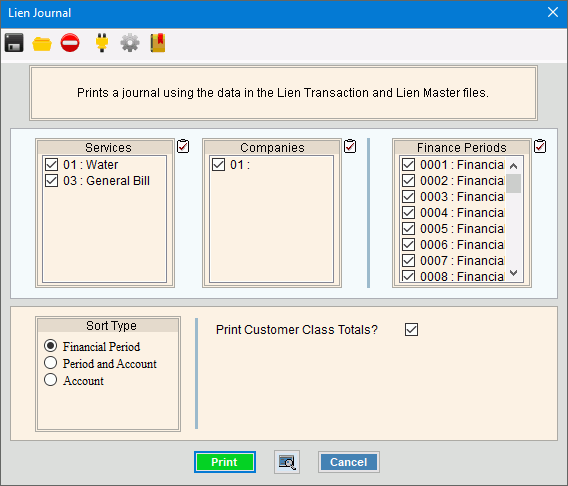
Task: Click the Finance Periods scroll up arrow
Action: click(513, 166)
